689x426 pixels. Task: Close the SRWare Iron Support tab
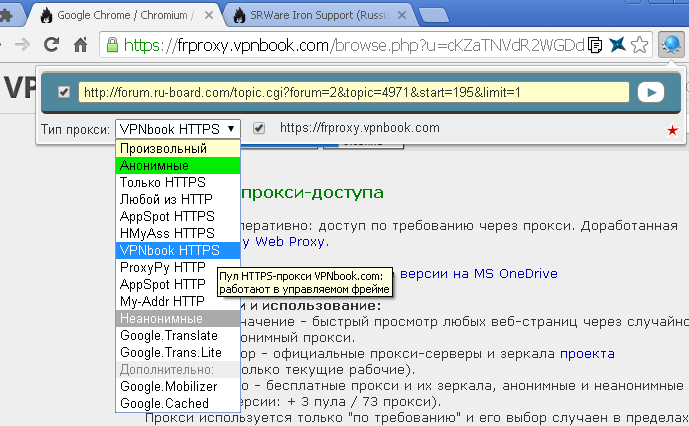402,15
